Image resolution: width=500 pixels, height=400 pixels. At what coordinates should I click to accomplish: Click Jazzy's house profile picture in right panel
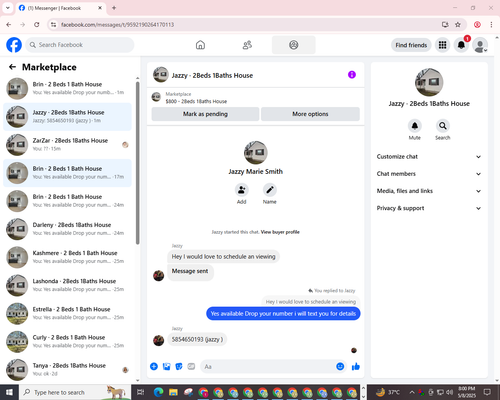coord(429,82)
